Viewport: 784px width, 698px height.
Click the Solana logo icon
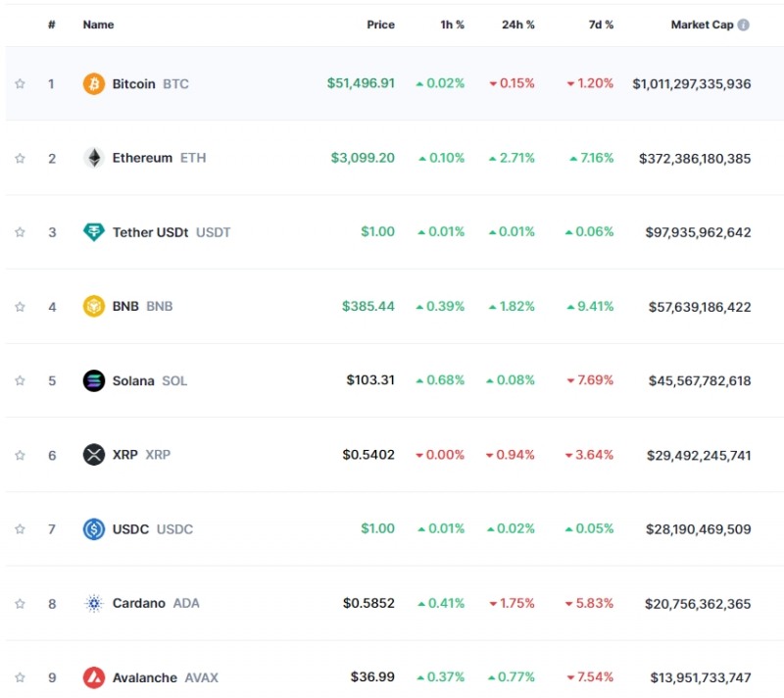click(x=93, y=380)
